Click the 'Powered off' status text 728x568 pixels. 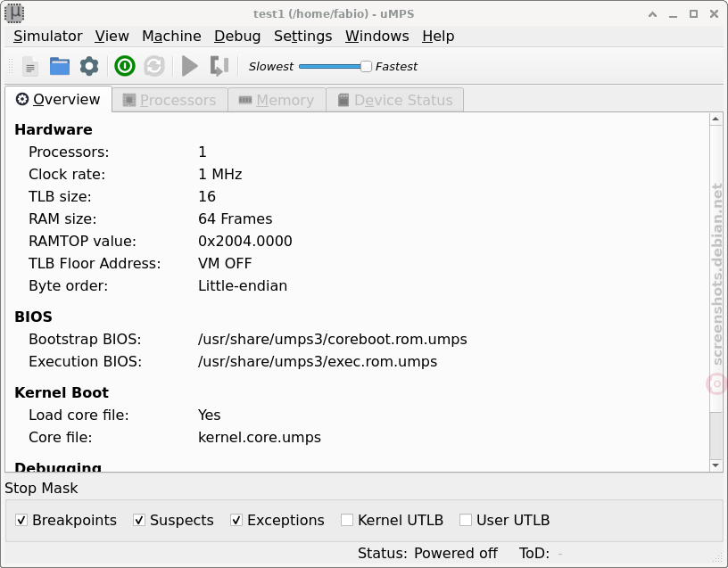click(x=456, y=553)
